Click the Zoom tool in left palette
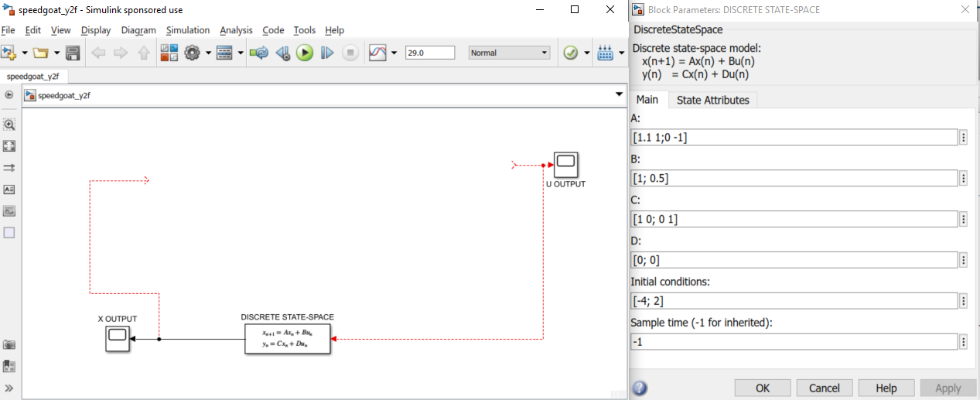 tap(9, 125)
